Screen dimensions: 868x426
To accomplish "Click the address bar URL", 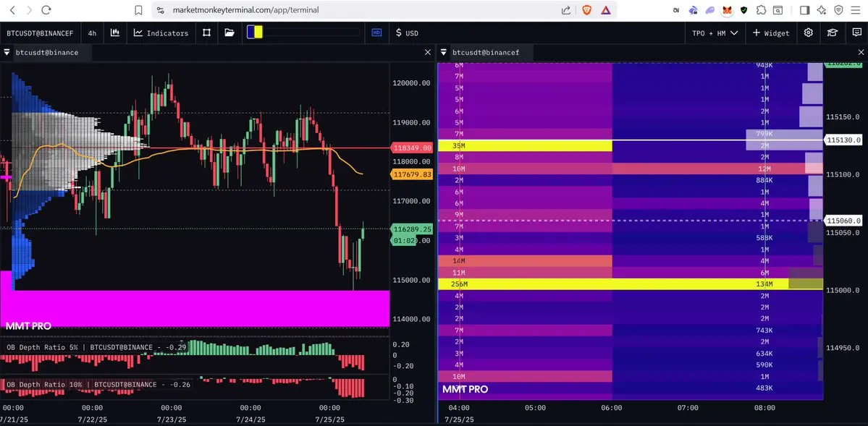I will click(245, 10).
